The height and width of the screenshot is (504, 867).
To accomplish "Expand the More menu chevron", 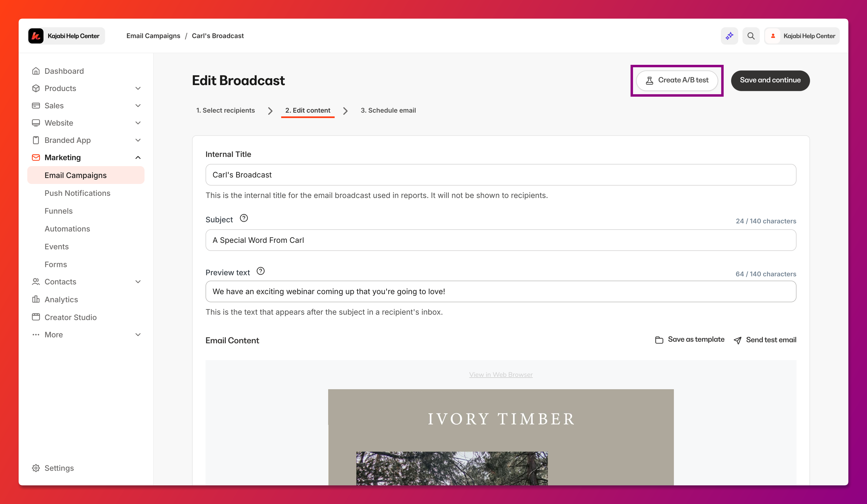I will click(x=138, y=334).
